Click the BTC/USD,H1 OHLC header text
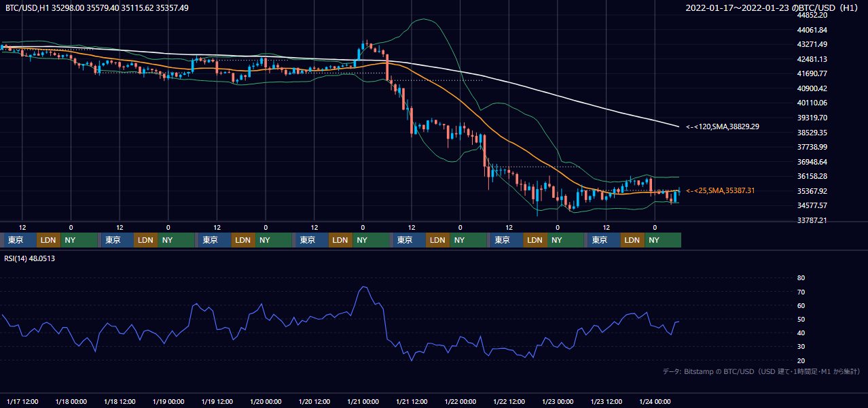Viewport: 868px width, 408px height. pyautogui.click(x=97, y=7)
